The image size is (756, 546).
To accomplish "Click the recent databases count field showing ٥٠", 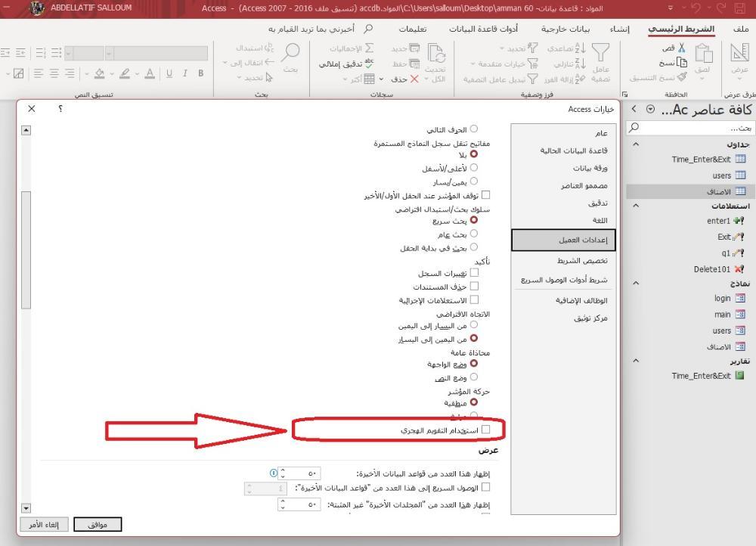I will [x=303, y=473].
